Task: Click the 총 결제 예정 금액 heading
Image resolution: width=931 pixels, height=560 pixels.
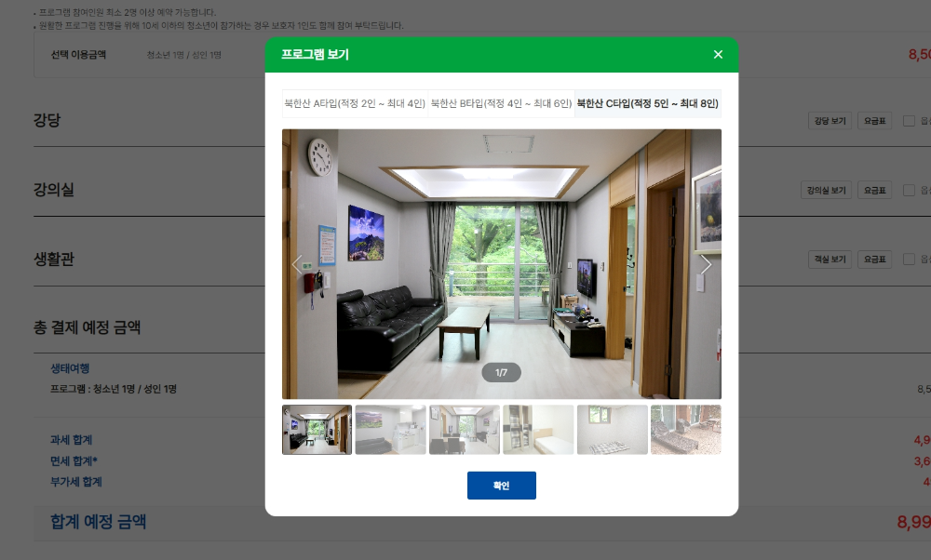Action: (87, 327)
